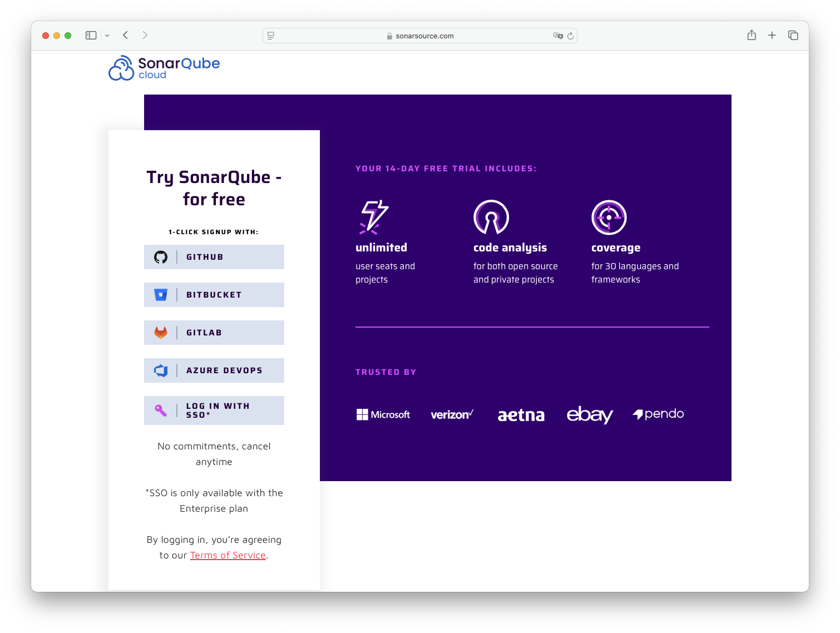
Task: Click 'user seats and projects' text
Action: click(386, 273)
